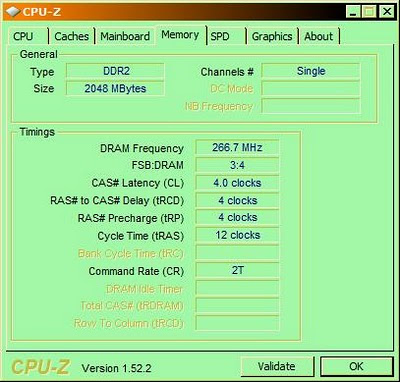The height and width of the screenshot is (382, 400).
Task: Click the FSB:DRAM label
Action: point(158,165)
